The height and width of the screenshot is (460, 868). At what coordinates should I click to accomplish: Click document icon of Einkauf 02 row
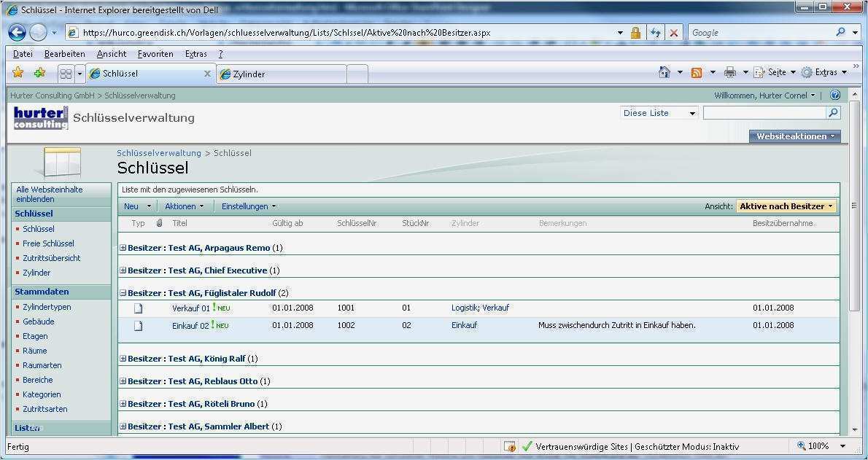pyautogui.click(x=139, y=325)
